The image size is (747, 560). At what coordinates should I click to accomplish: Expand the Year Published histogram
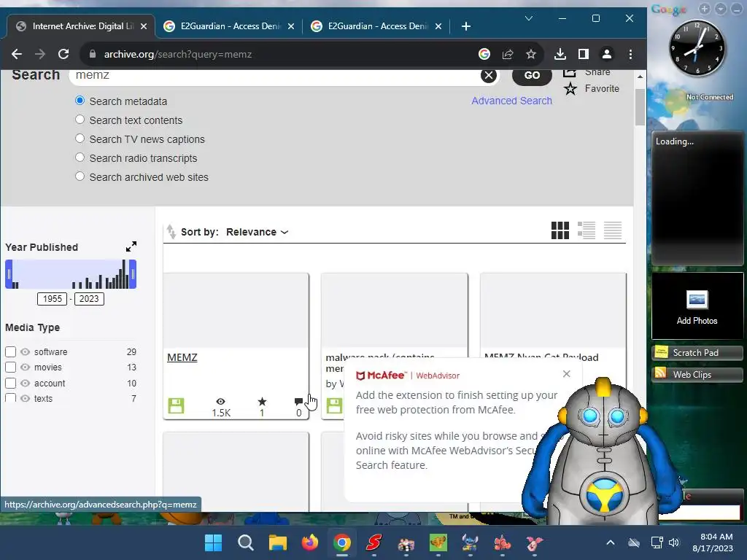(x=131, y=246)
